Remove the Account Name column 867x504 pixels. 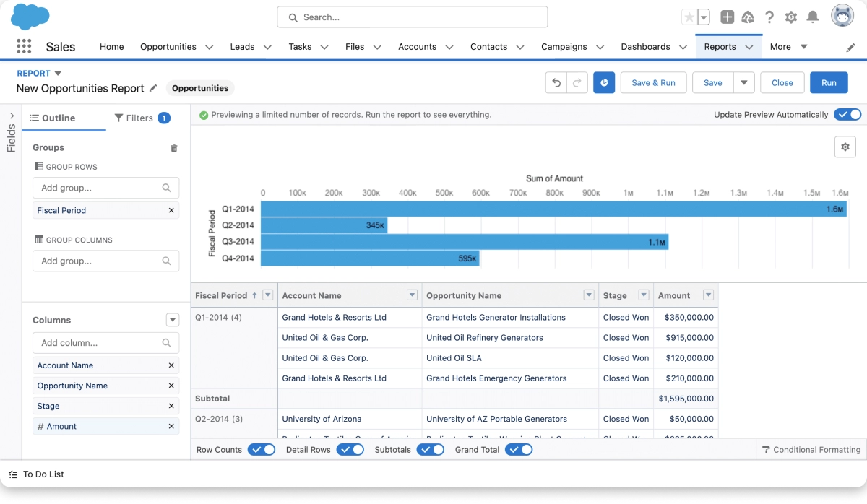coord(171,365)
